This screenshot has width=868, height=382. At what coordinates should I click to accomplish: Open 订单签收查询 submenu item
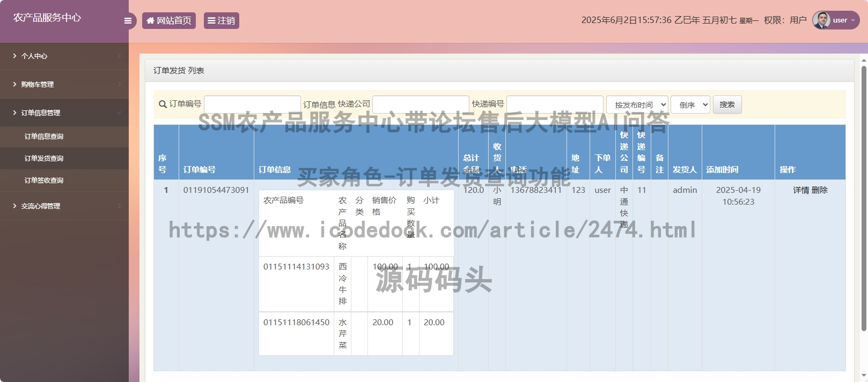click(x=64, y=181)
